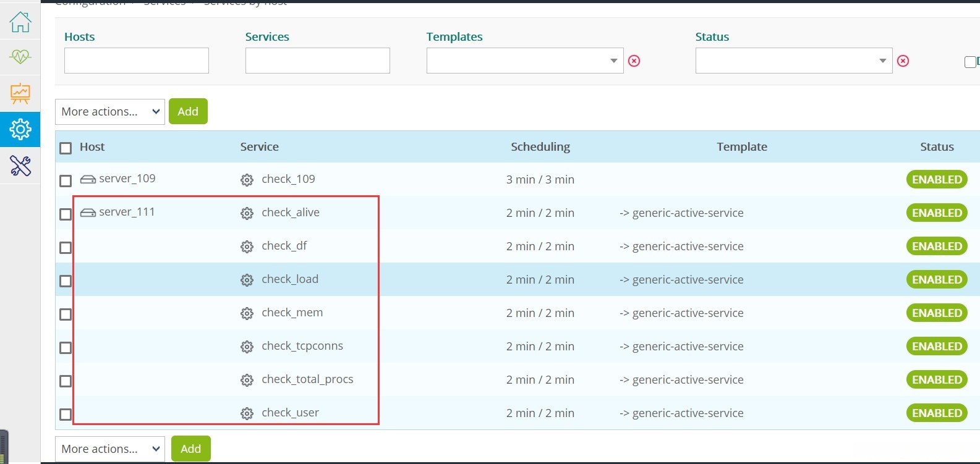Image resolution: width=980 pixels, height=464 pixels.
Task: Click the Services filter input field
Action: tap(318, 61)
